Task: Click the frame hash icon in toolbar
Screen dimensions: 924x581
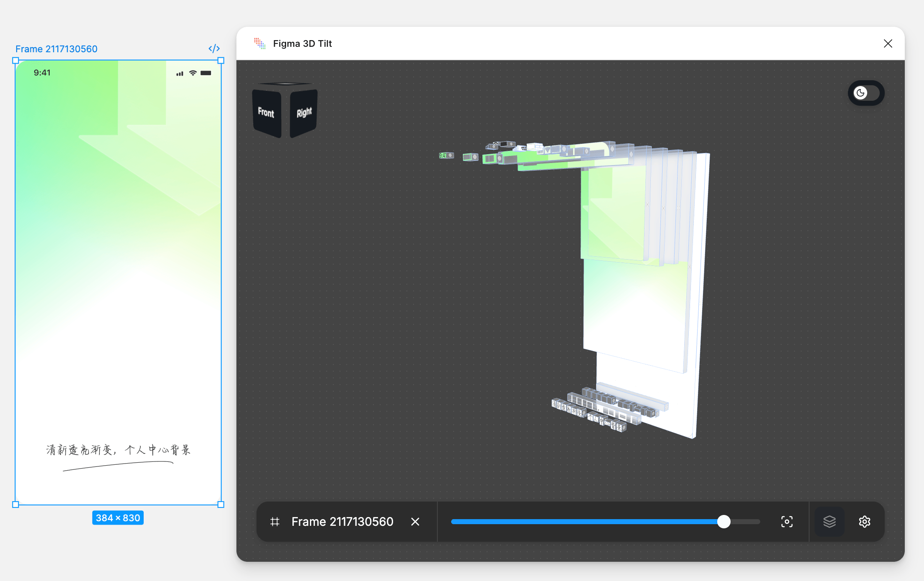Action: point(275,522)
